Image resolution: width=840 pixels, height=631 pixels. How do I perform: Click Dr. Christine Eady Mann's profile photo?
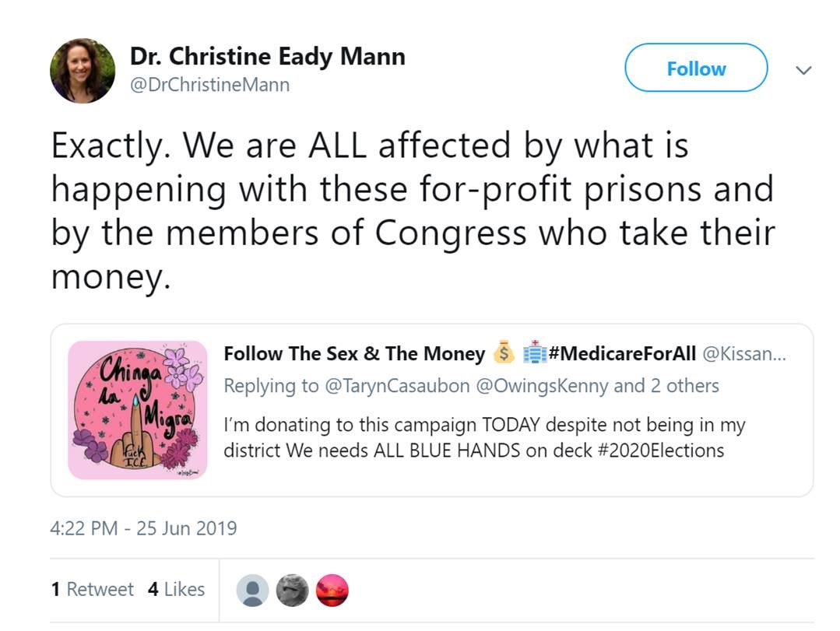pos(83,70)
